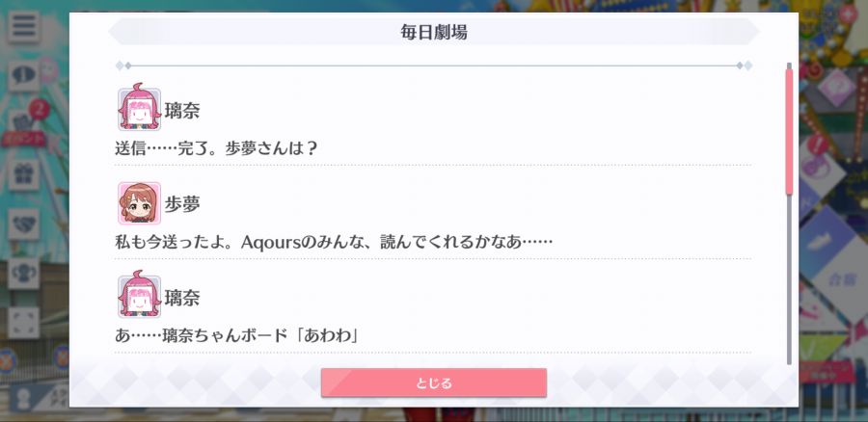This screenshot has height=422, width=868.
Task: Tap the handshake friends icon
Action: pyautogui.click(x=24, y=224)
